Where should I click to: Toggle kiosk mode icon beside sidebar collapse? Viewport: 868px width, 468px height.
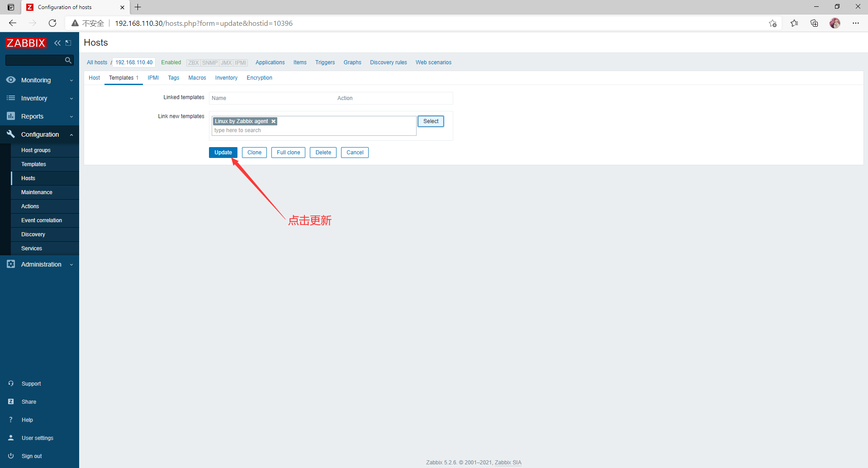coord(68,43)
